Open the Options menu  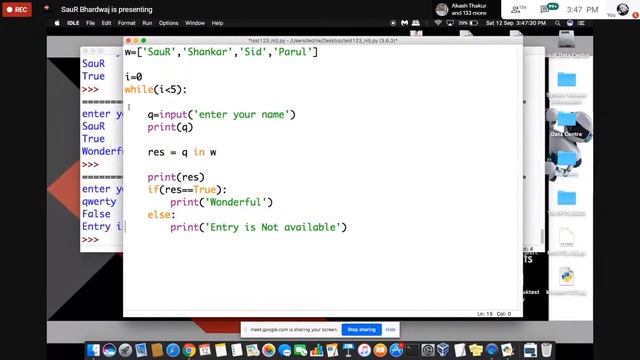tap(169, 23)
